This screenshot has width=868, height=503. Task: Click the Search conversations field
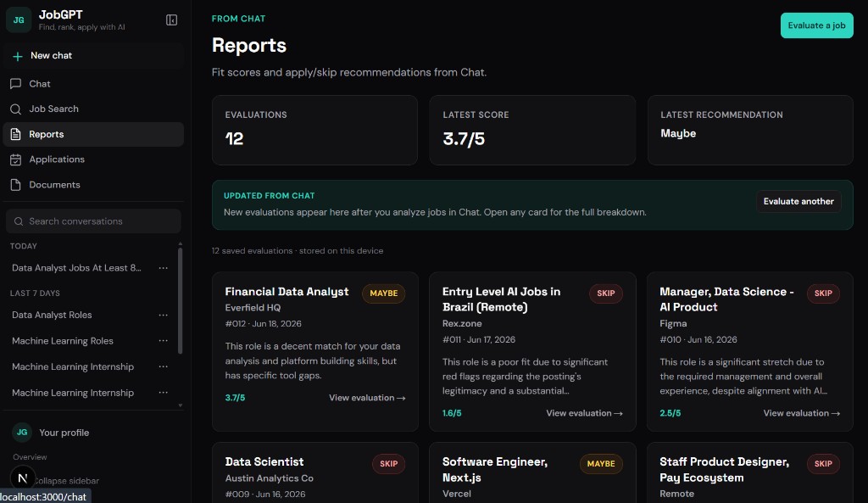coord(93,221)
